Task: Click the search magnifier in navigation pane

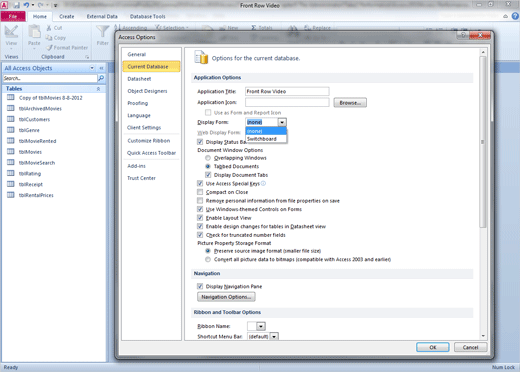Action: (x=101, y=78)
